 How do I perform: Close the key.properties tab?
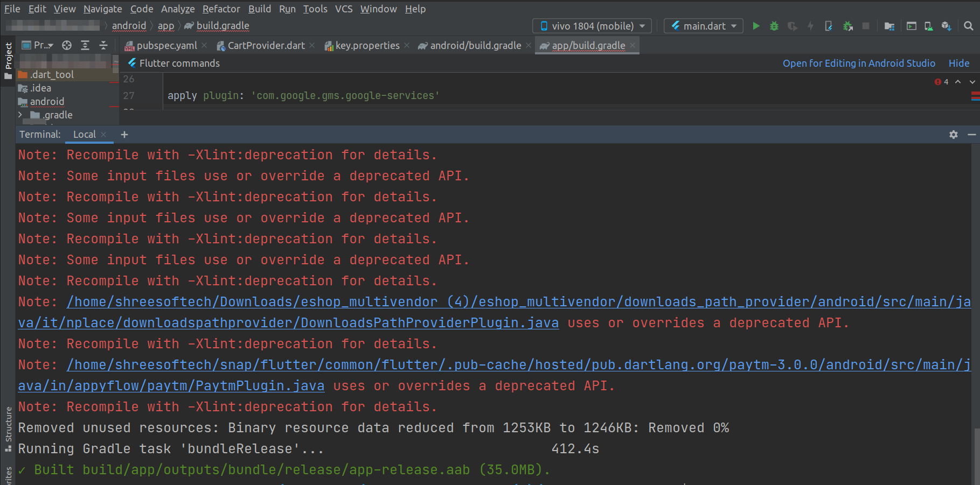tap(407, 45)
